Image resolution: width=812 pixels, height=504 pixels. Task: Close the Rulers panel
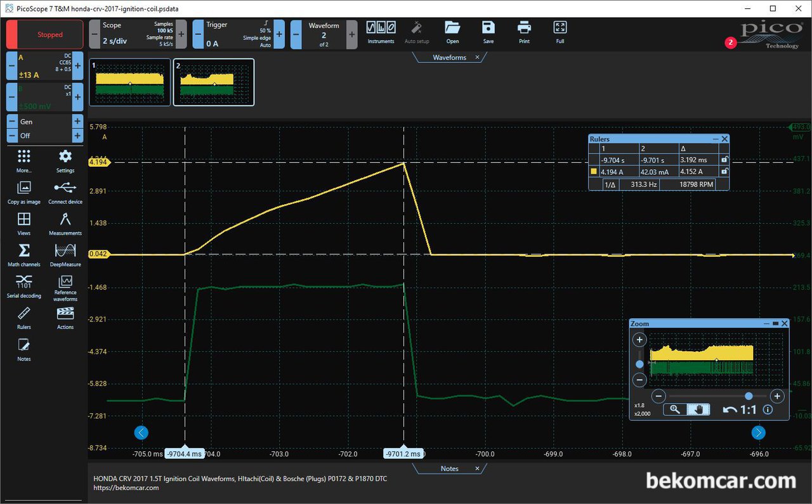[725, 139]
